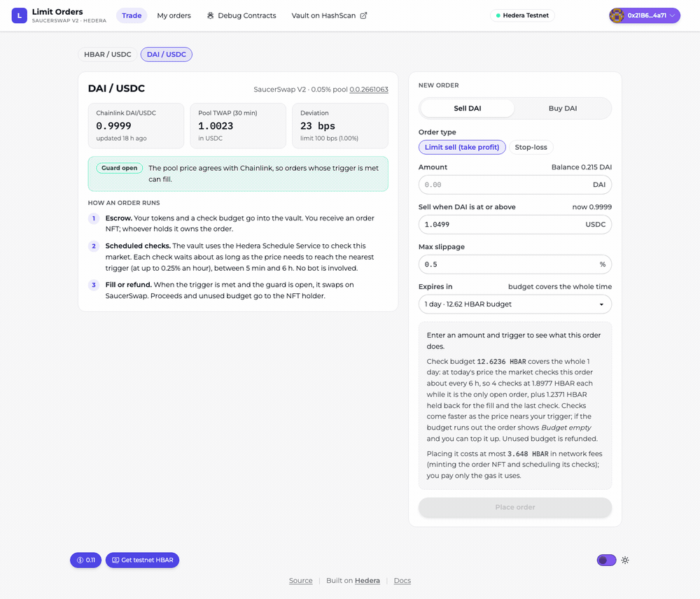Click the purple L Limit Orders logo

click(19, 15)
